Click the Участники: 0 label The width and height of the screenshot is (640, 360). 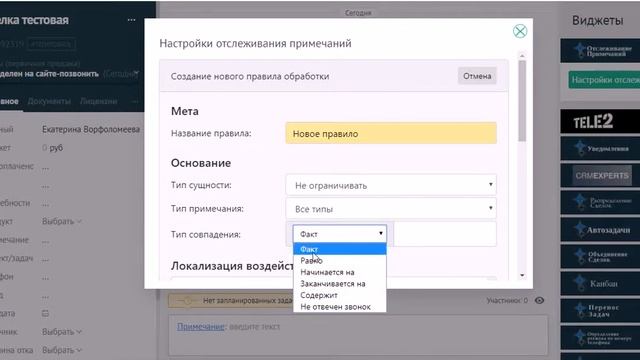tap(507, 300)
